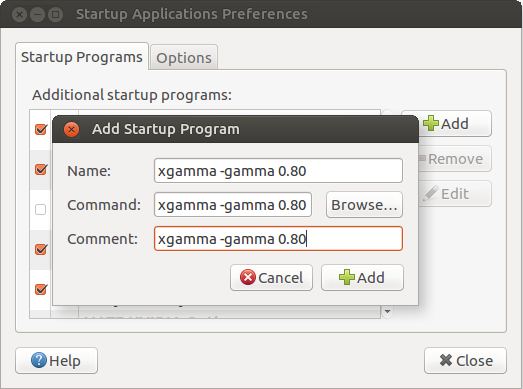Screen dimensions: 523x389
Task: Toggle the second startup program checkbox
Action: 41,169
